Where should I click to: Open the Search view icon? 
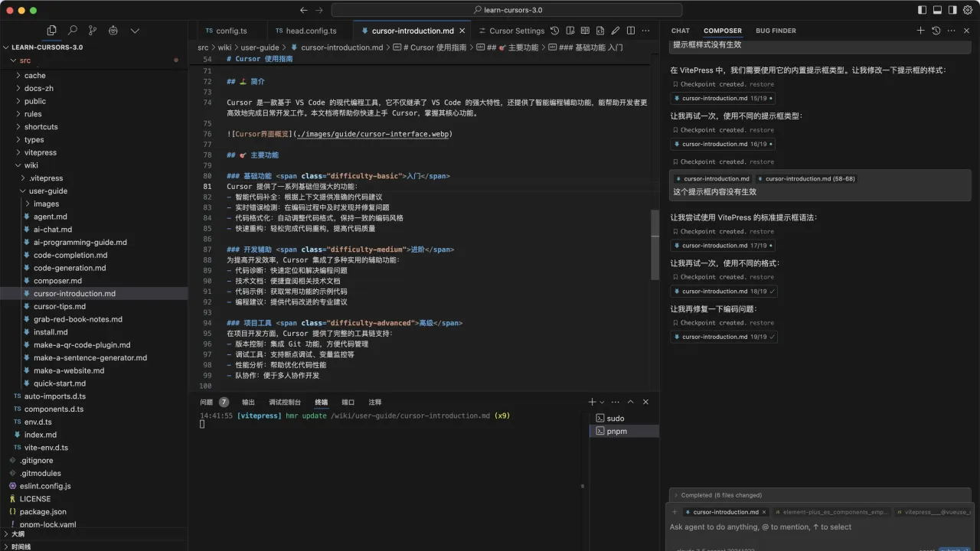tap(72, 31)
